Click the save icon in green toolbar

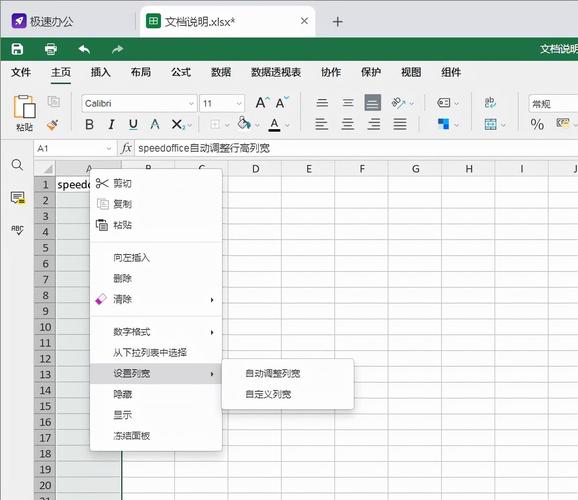(x=17, y=49)
